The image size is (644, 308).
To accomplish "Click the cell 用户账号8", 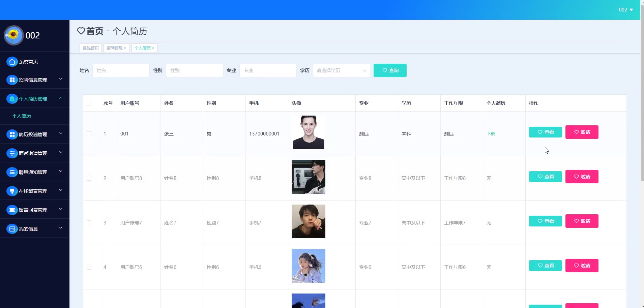I will tap(131, 178).
